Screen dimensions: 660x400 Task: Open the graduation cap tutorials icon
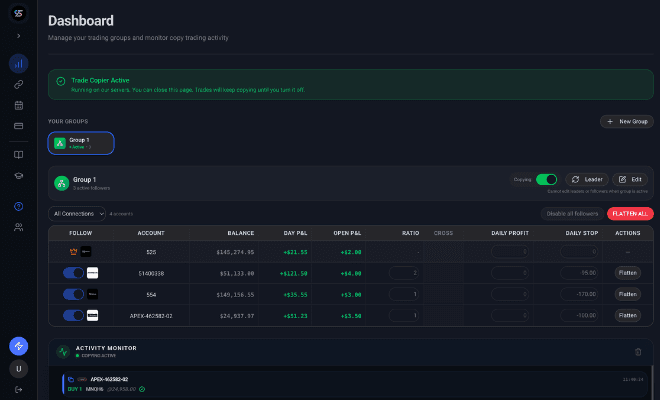[x=19, y=176]
